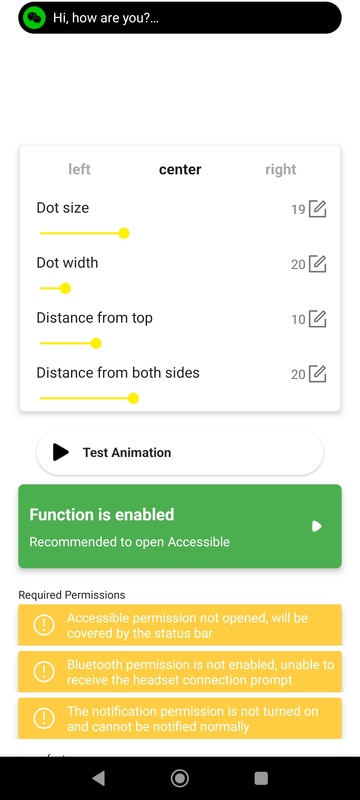Tap the edit icon next to Dot size
Screen dimensions: 360x800
point(318,209)
